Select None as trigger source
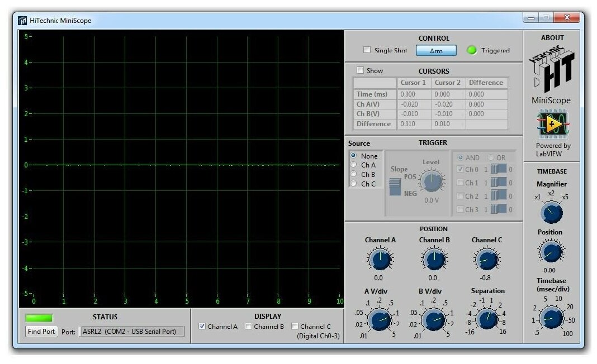The width and height of the screenshot is (597, 364). point(353,155)
